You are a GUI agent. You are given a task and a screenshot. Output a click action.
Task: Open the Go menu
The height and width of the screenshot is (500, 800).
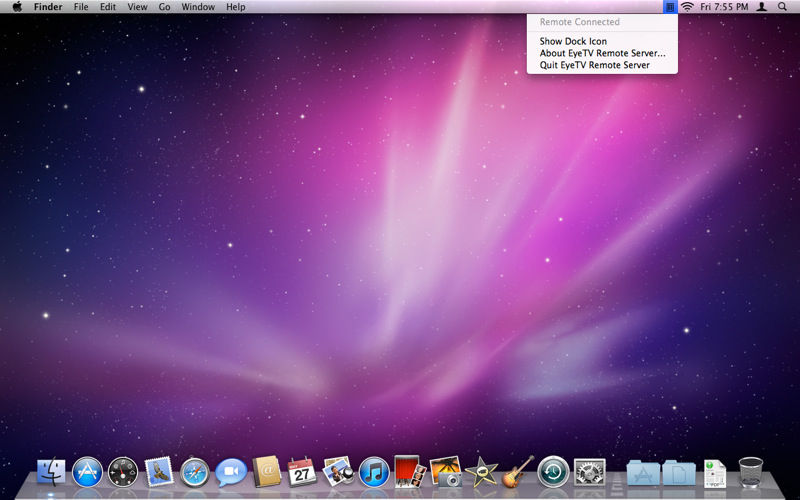coord(164,7)
